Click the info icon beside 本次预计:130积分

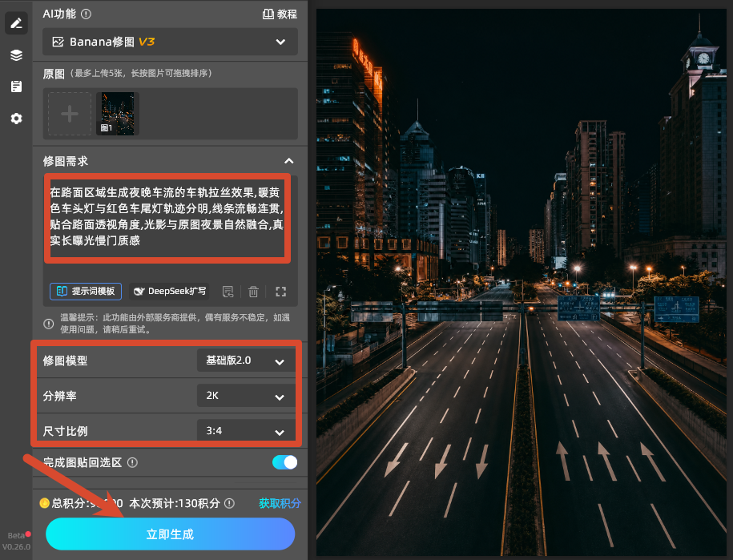click(230, 503)
